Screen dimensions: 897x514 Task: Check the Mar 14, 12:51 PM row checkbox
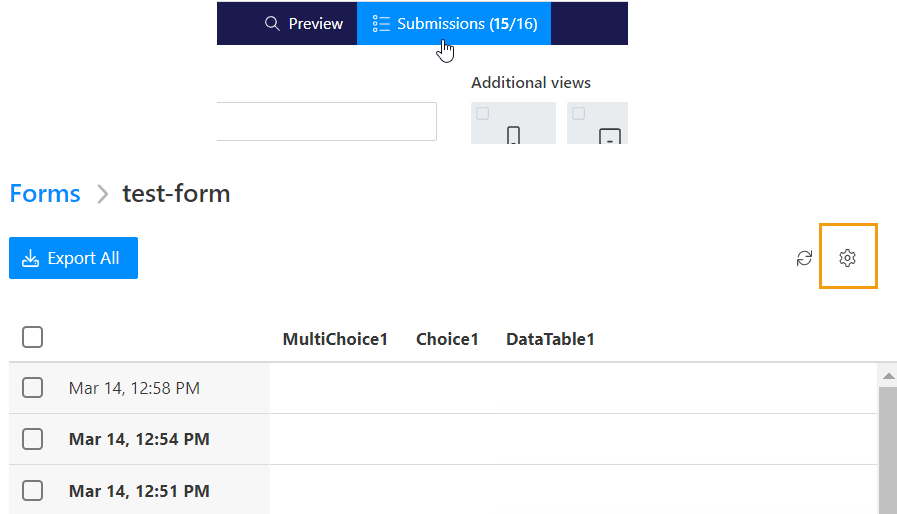coord(33,491)
